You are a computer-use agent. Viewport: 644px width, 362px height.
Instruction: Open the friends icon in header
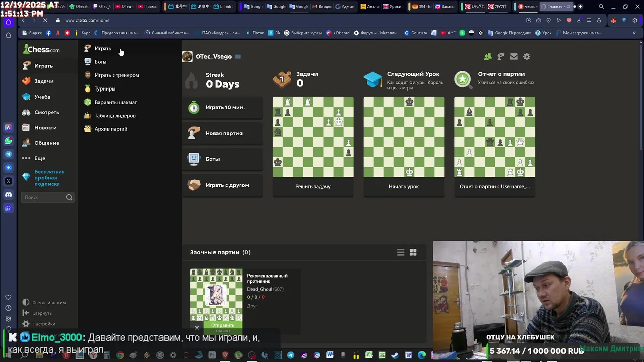(x=488, y=57)
